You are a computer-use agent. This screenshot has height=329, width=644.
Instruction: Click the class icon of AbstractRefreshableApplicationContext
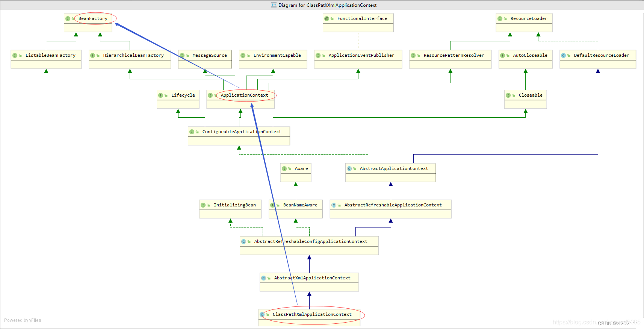coord(334,205)
